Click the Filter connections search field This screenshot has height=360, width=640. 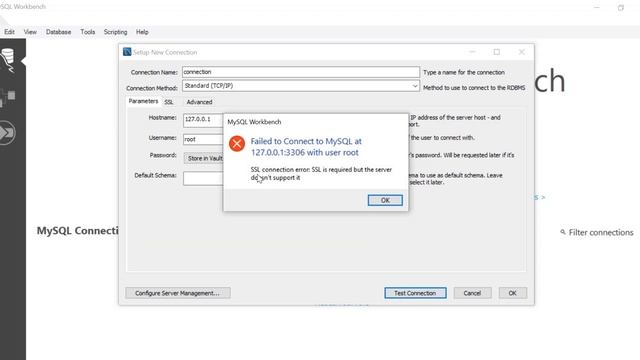click(x=601, y=232)
